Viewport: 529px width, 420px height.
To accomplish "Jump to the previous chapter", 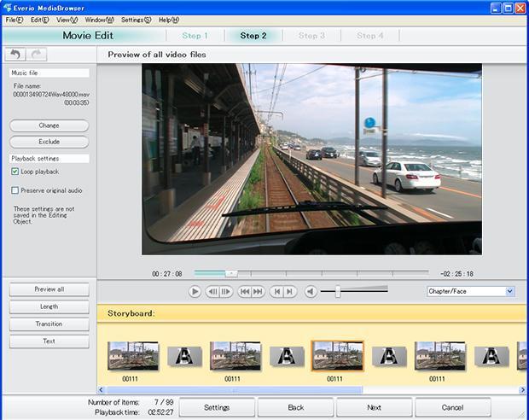I will coord(276,292).
